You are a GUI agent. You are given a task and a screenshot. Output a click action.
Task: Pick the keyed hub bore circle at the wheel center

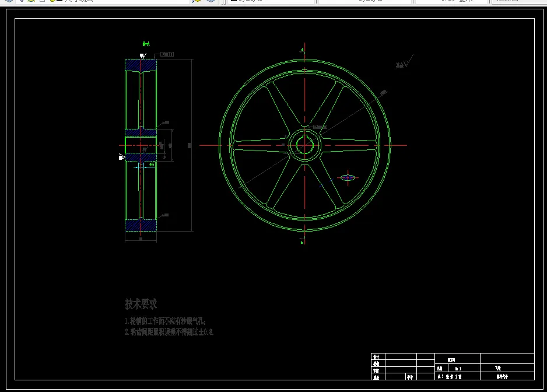(304, 145)
